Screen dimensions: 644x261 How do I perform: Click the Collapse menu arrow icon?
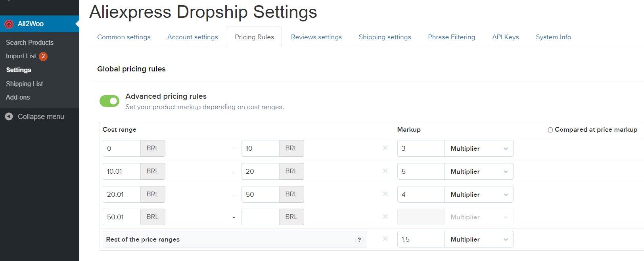pyautogui.click(x=9, y=117)
